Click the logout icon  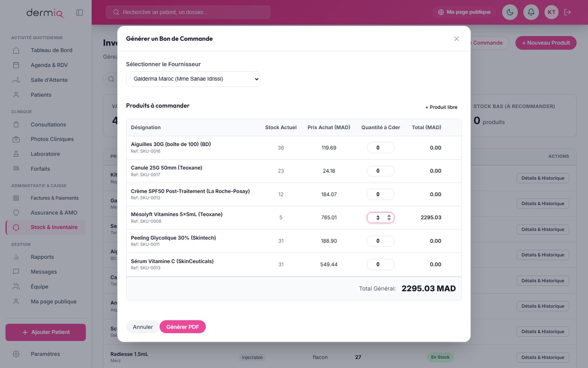click(568, 12)
